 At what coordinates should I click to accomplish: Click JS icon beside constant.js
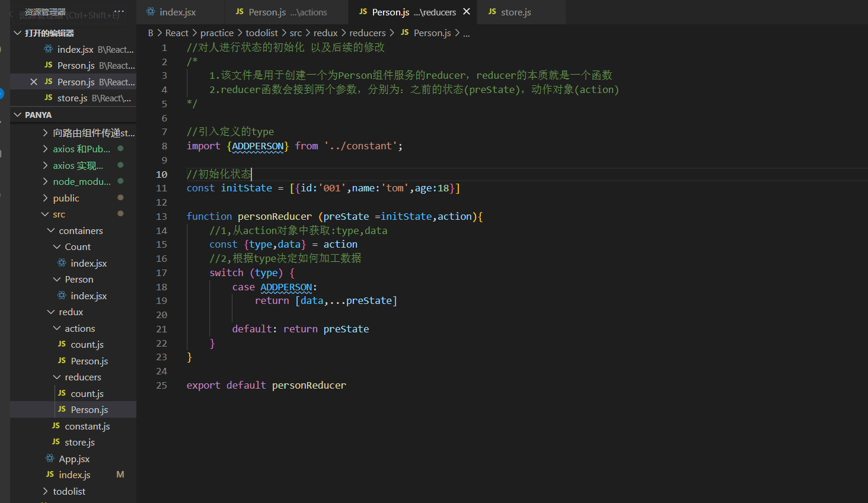(x=56, y=425)
